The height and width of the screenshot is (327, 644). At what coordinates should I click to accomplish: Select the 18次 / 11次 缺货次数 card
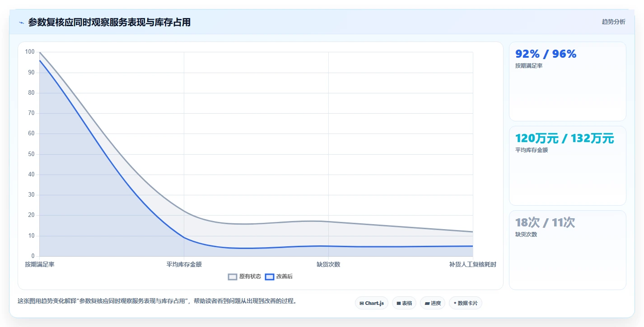click(x=568, y=250)
